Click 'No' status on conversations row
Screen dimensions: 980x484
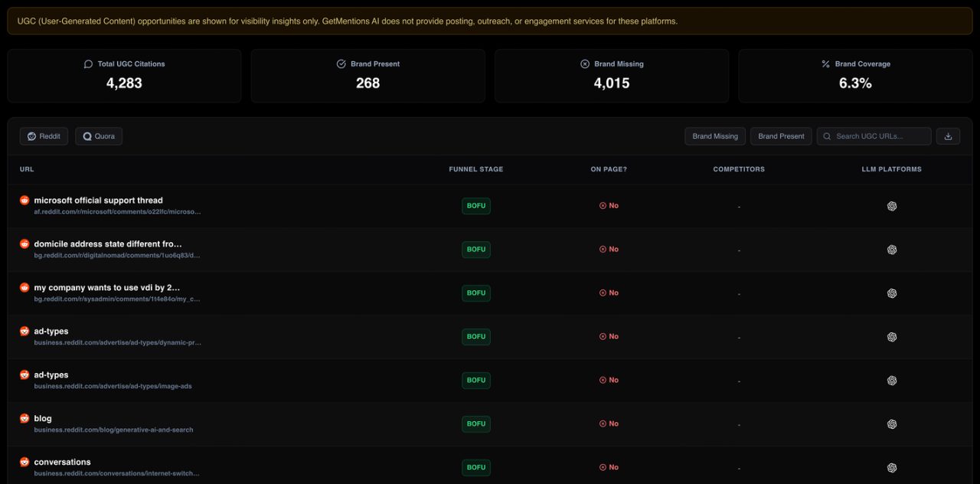pyautogui.click(x=609, y=468)
